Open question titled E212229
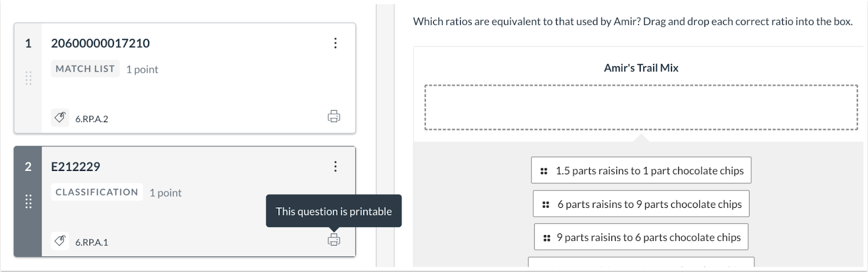The height and width of the screenshot is (272, 868). click(x=75, y=167)
